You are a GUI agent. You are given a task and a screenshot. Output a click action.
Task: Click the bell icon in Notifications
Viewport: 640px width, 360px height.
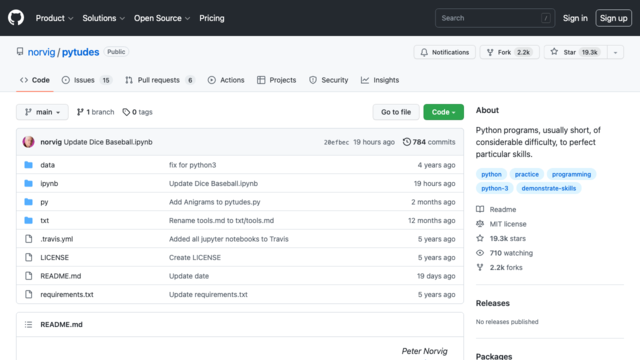(424, 52)
